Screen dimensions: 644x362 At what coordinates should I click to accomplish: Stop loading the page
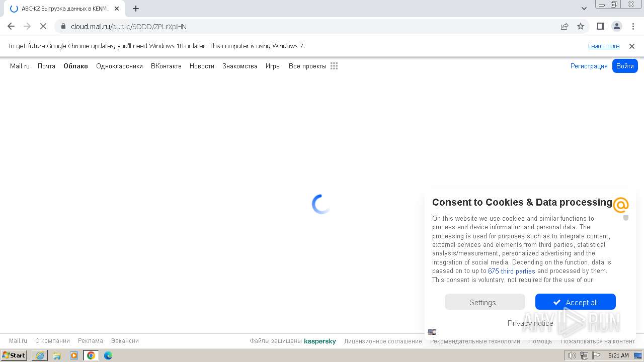coord(43,26)
